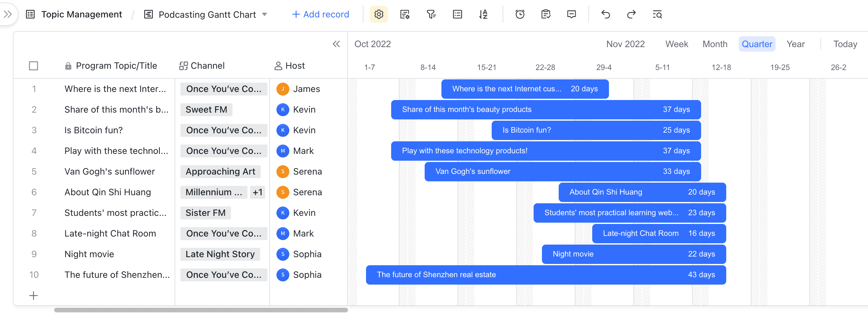Tick the select-all checkbox in the header
The height and width of the screenshot is (313, 868).
(x=34, y=66)
